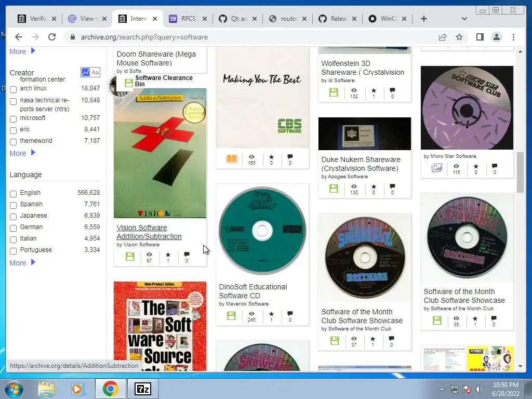Check the English language filter
532x399 pixels.
13,194
